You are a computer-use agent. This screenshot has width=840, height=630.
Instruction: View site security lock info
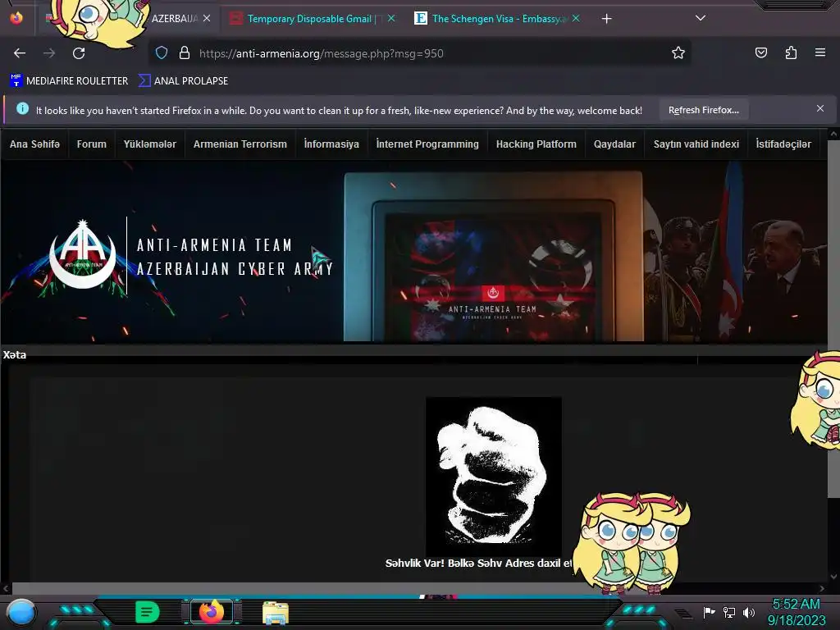(x=185, y=52)
